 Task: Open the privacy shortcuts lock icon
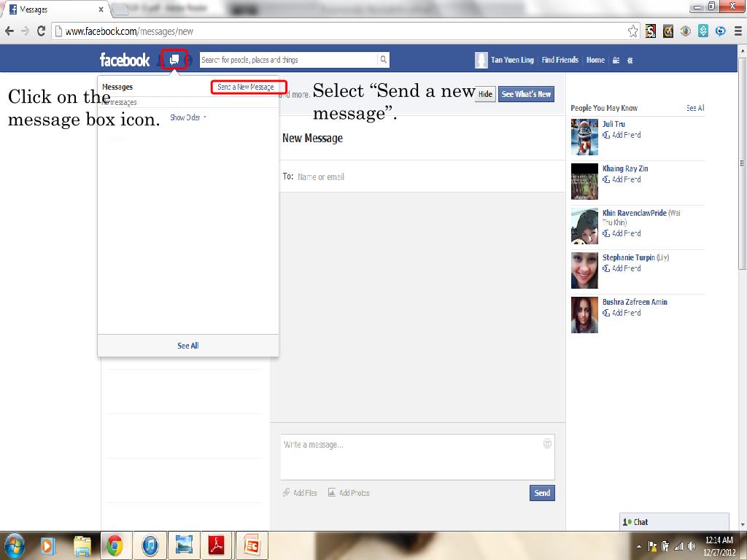(x=616, y=60)
